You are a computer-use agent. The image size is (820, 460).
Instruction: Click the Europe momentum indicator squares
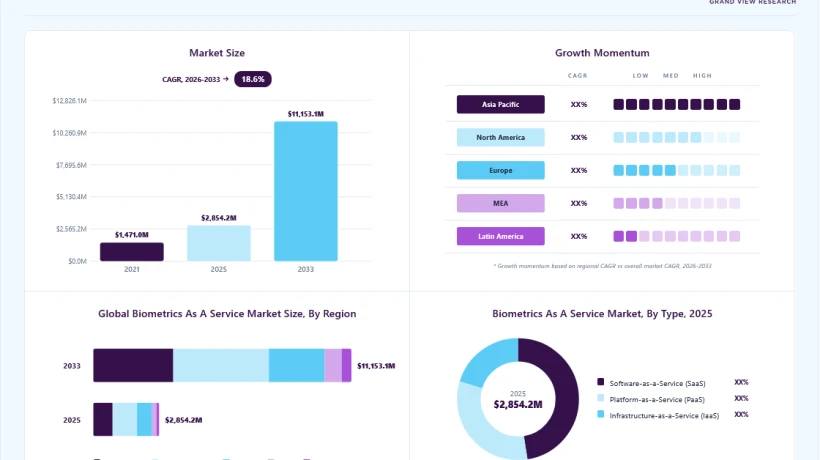point(677,170)
